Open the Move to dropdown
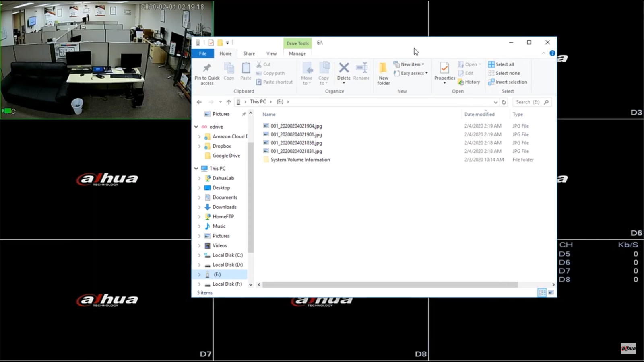 tap(307, 73)
